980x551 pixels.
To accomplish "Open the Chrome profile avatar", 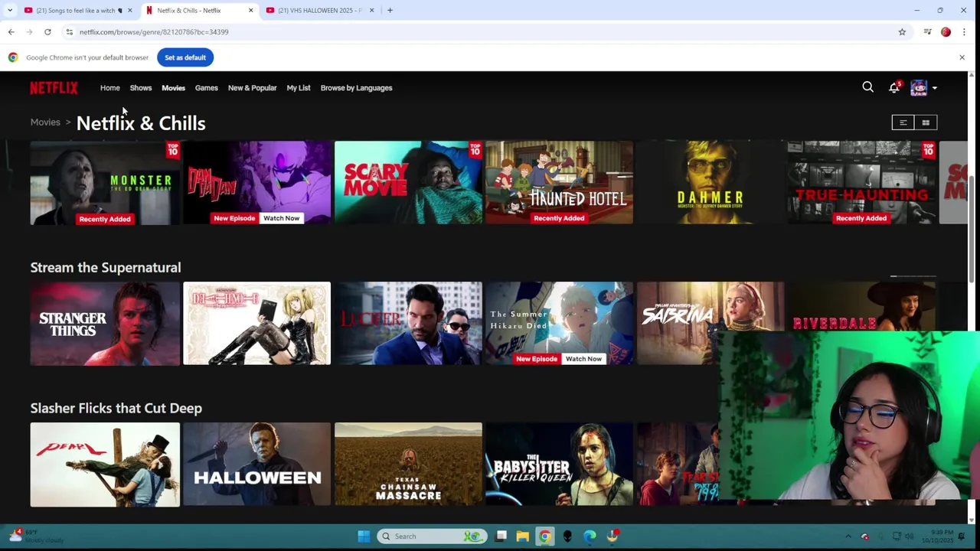I will pos(946,32).
